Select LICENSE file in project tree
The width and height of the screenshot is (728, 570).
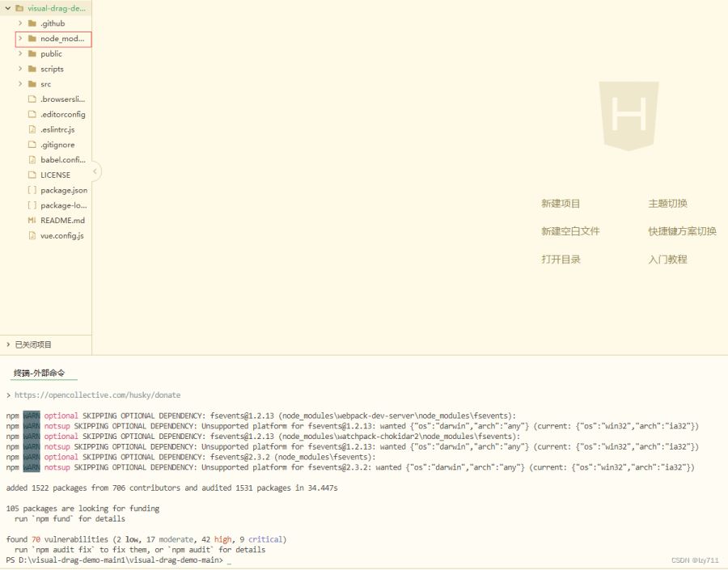click(x=55, y=175)
